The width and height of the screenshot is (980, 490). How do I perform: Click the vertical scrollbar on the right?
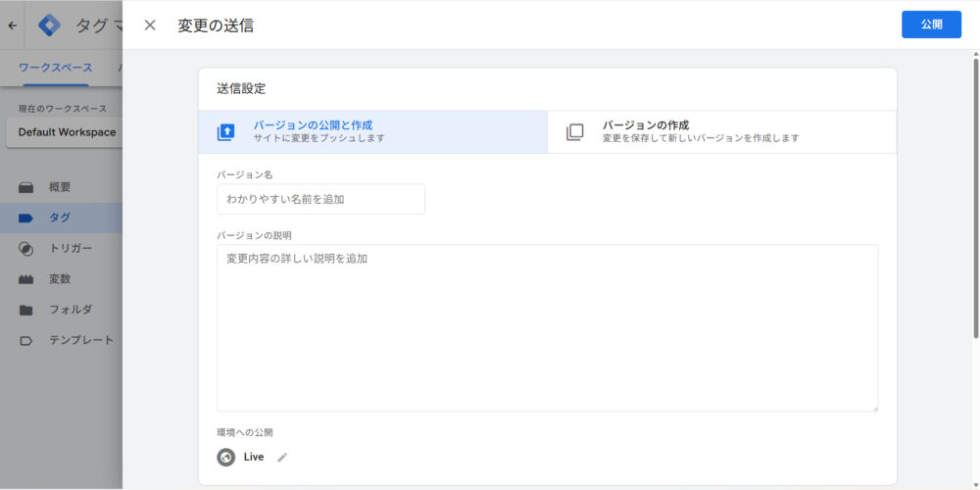(x=975, y=196)
